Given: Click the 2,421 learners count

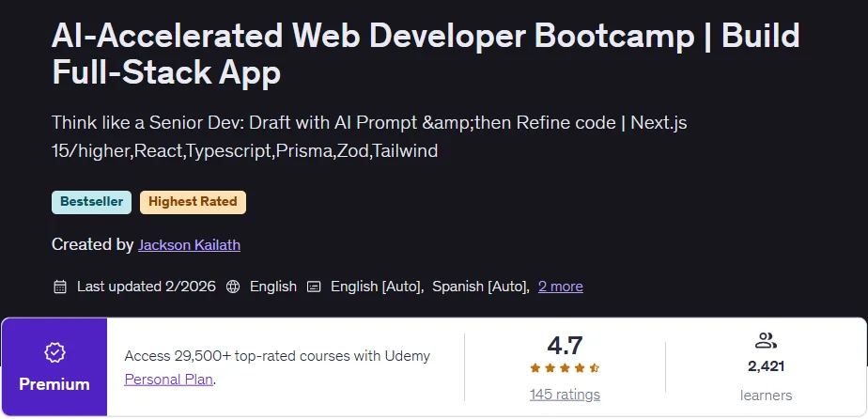Looking at the screenshot, I should (x=767, y=366).
